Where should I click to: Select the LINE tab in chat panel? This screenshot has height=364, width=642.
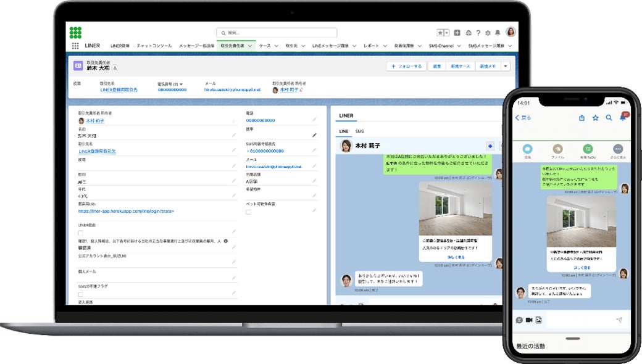coord(343,131)
